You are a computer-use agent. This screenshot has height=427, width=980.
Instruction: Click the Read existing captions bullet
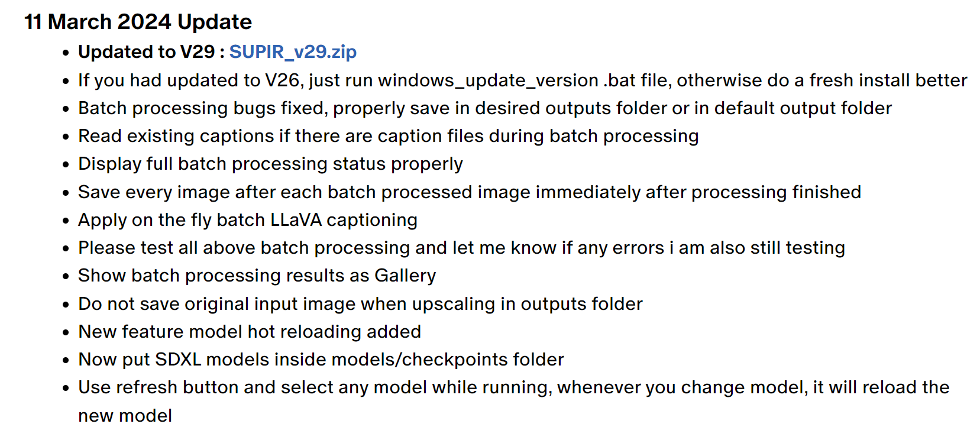389,136
